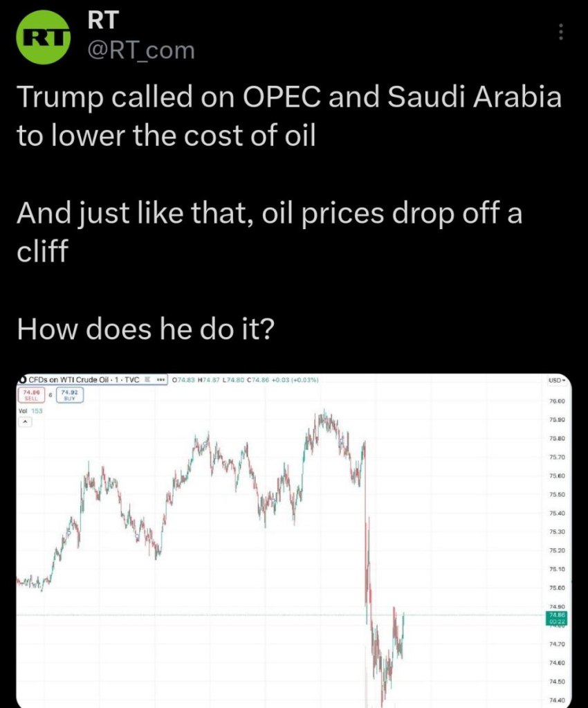Click the symbol logo beside CFDs on WTI

point(22,380)
